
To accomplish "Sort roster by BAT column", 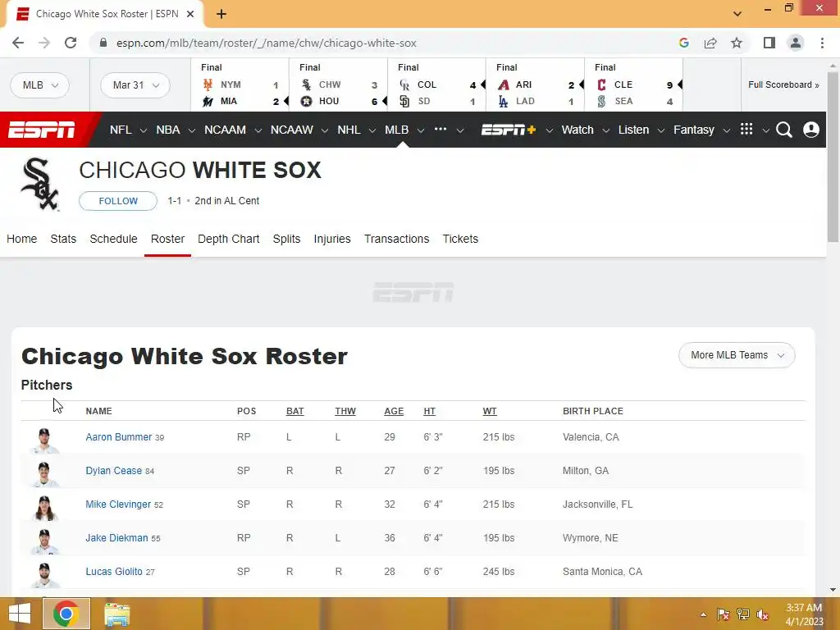I will click(294, 411).
